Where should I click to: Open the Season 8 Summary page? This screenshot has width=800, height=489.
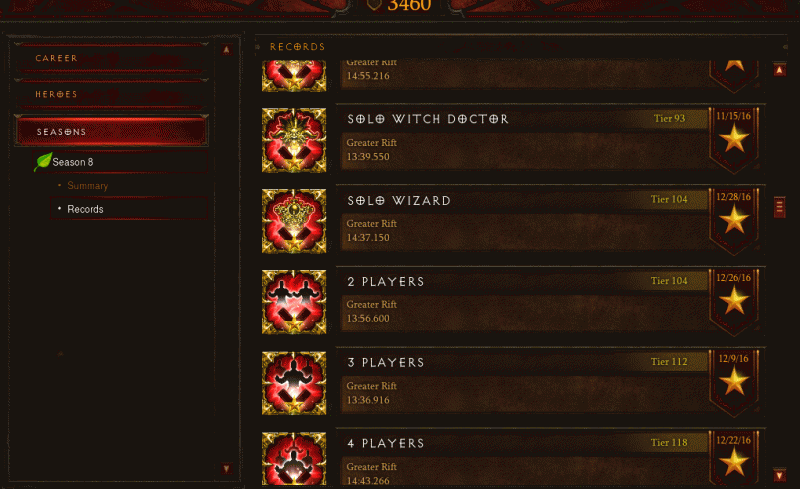point(88,186)
